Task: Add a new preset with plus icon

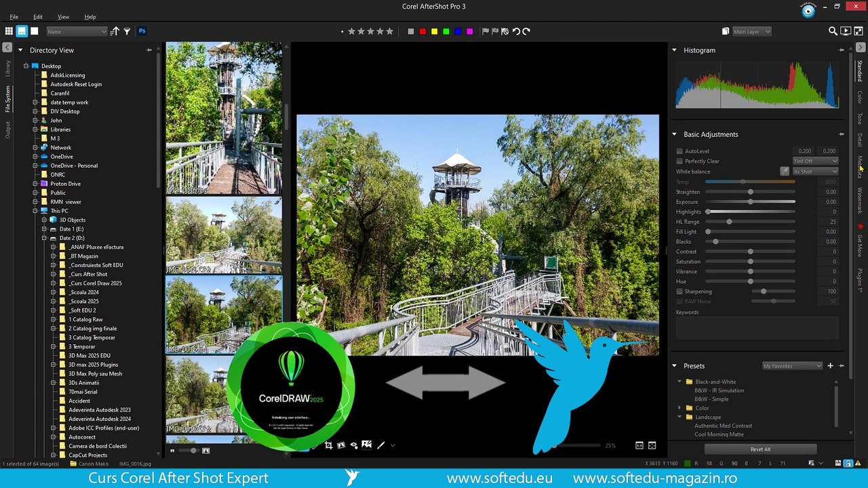Action: coord(830,366)
